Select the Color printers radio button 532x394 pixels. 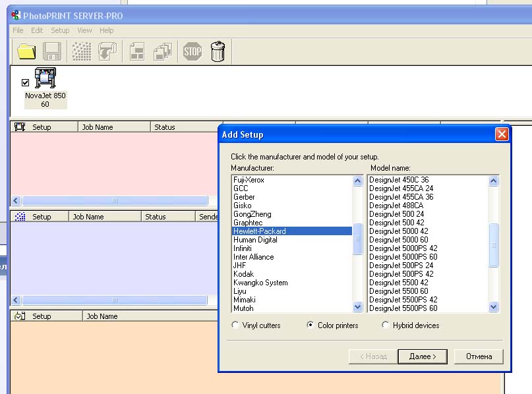pyautogui.click(x=310, y=325)
